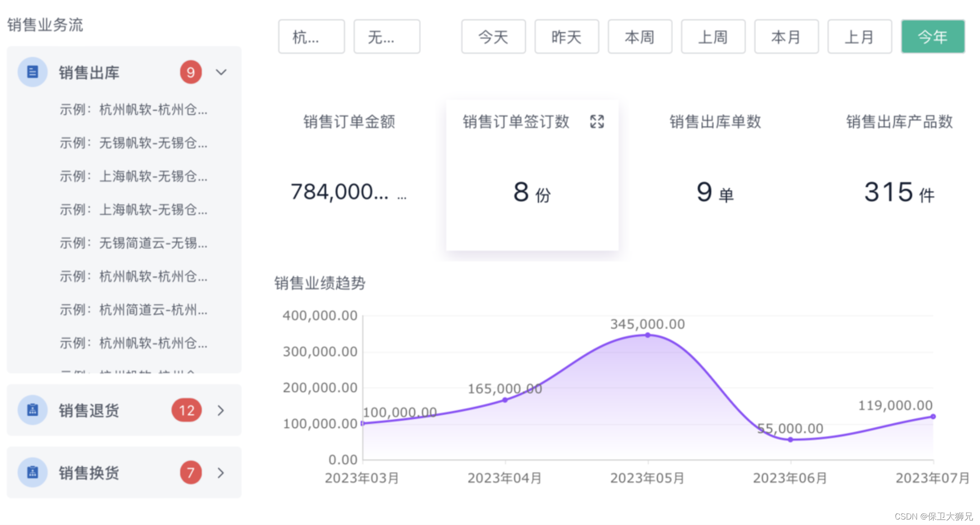Screen dimensions: 980x525
Task: Click the 无... warehouse filter button
Action: (387, 36)
